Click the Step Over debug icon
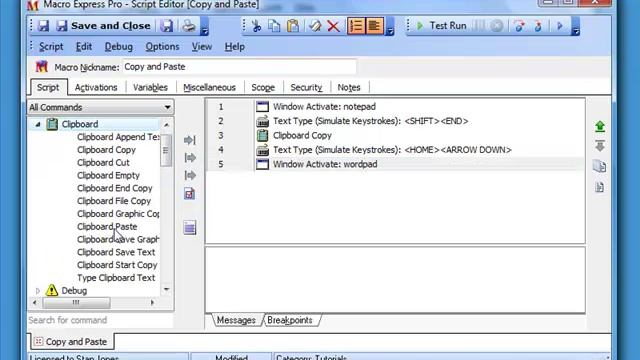 pyautogui.click(x=538, y=26)
